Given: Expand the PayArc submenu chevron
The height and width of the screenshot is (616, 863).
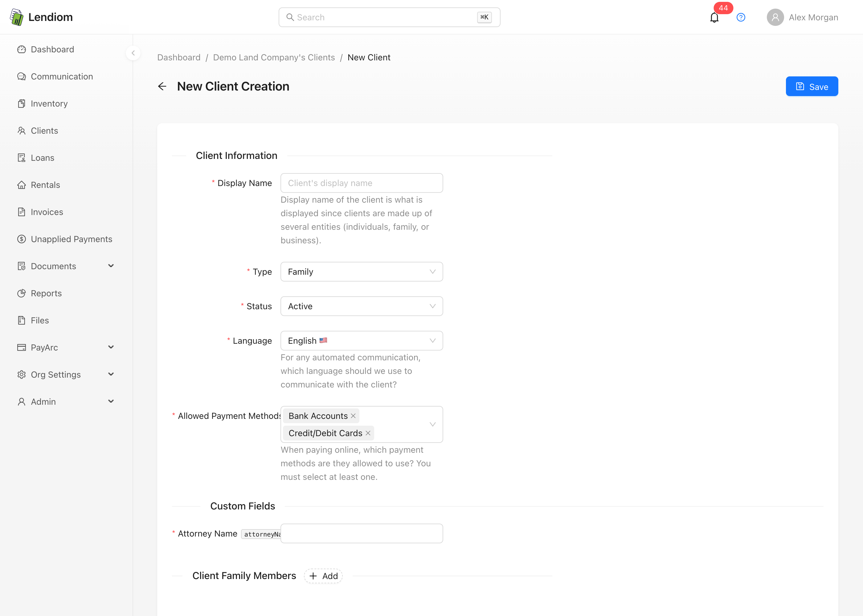Looking at the screenshot, I should 111,347.
